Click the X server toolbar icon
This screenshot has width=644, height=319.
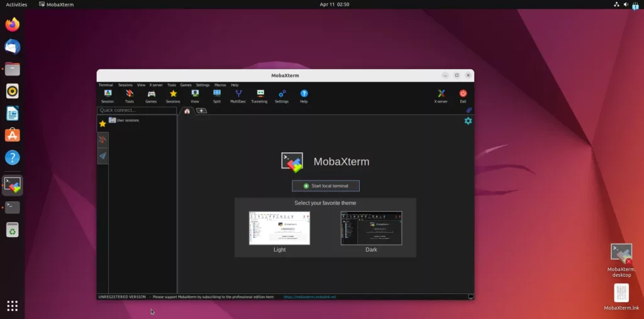point(441,96)
